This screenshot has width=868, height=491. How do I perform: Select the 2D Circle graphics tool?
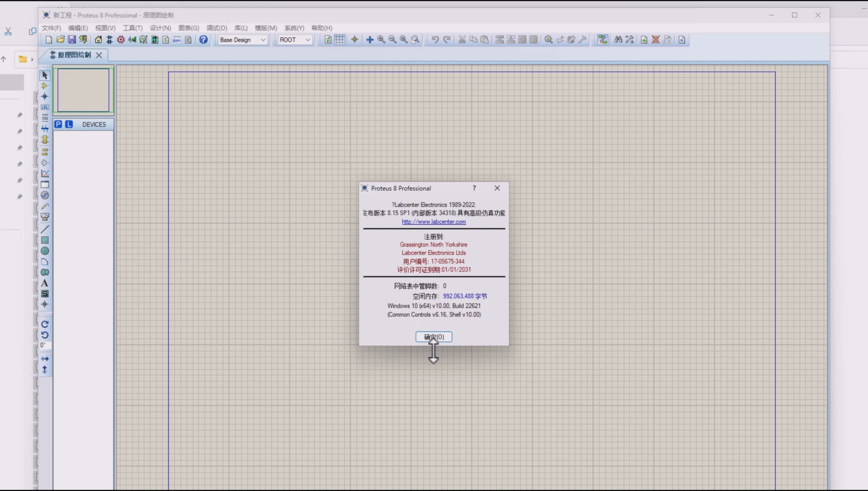click(45, 251)
